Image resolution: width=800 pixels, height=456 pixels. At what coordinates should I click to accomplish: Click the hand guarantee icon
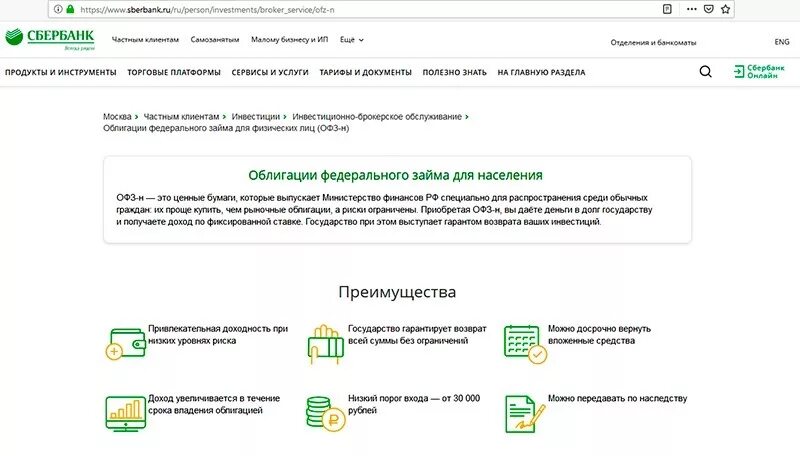point(326,344)
